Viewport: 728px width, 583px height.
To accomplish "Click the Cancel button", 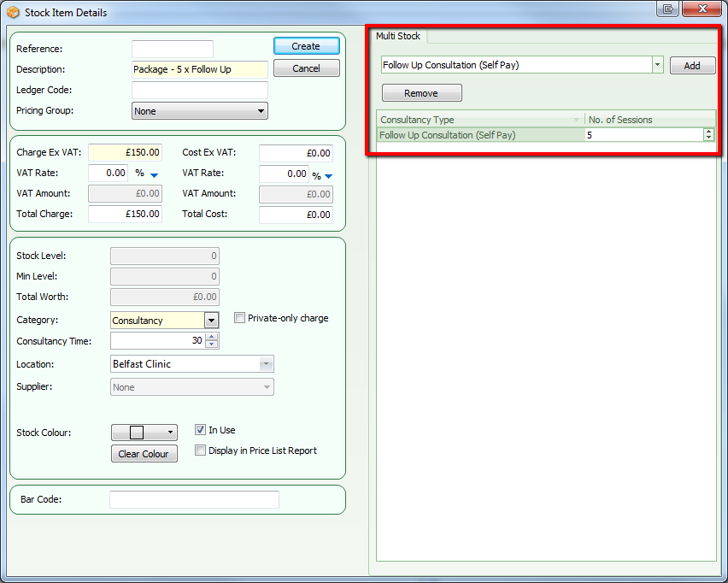I will 307,68.
